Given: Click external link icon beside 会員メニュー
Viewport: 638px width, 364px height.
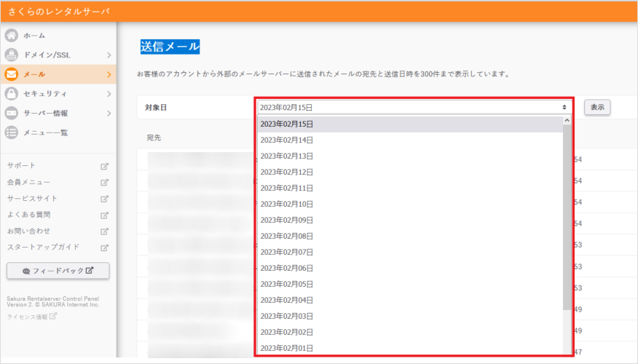Looking at the screenshot, I should (104, 182).
